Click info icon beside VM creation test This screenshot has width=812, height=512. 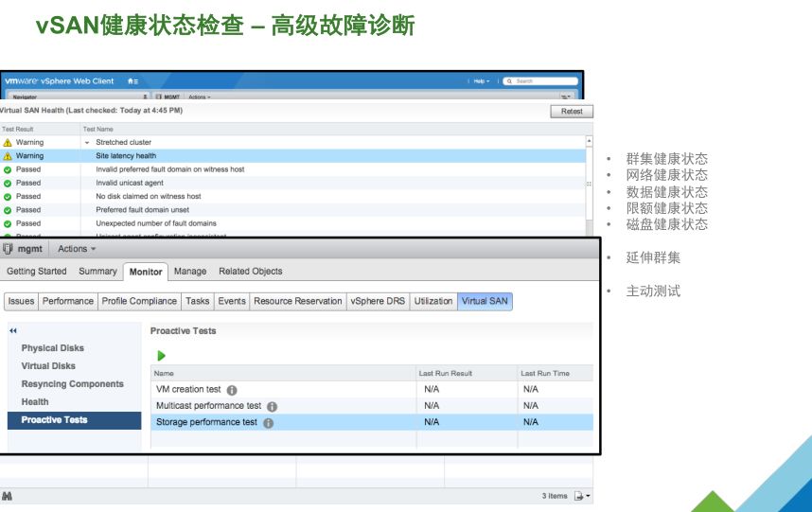tap(232, 390)
